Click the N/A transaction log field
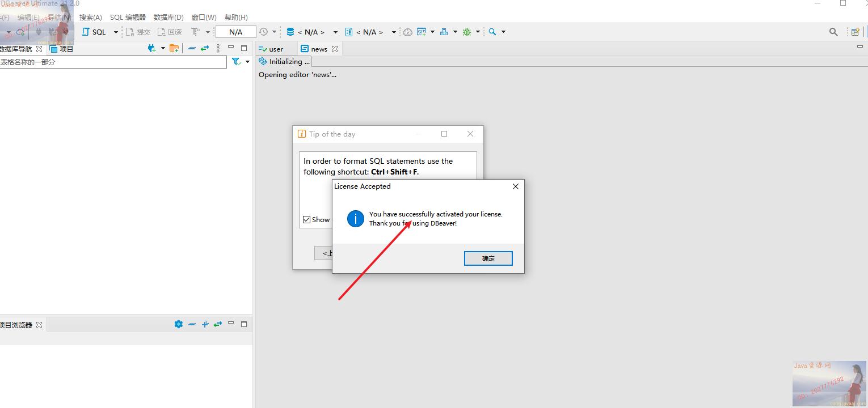868x408 pixels. tap(235, 32)
